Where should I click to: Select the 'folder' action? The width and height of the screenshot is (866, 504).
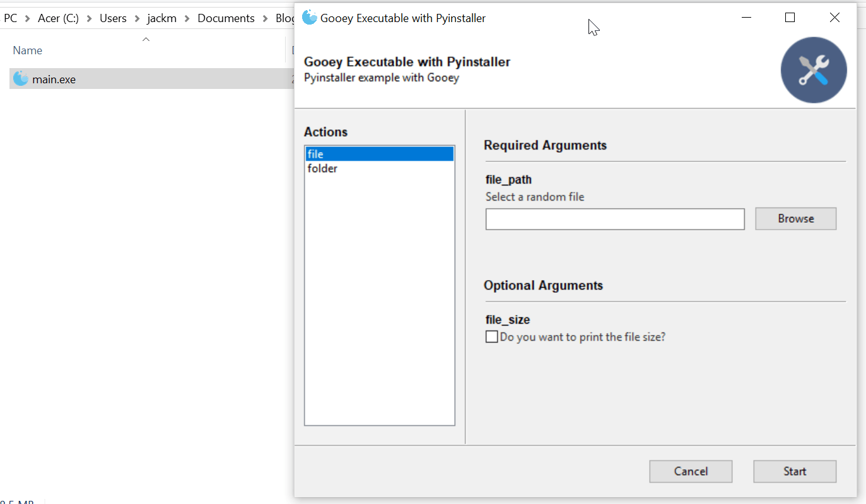379,168
